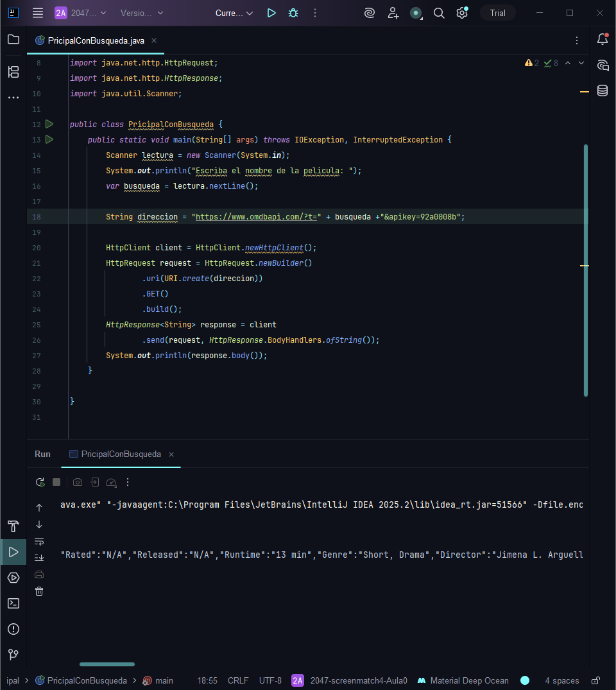616x690 pixels.
Task: Open IDE settings gear
Action: pyautogui.click(x=462, y=13)
